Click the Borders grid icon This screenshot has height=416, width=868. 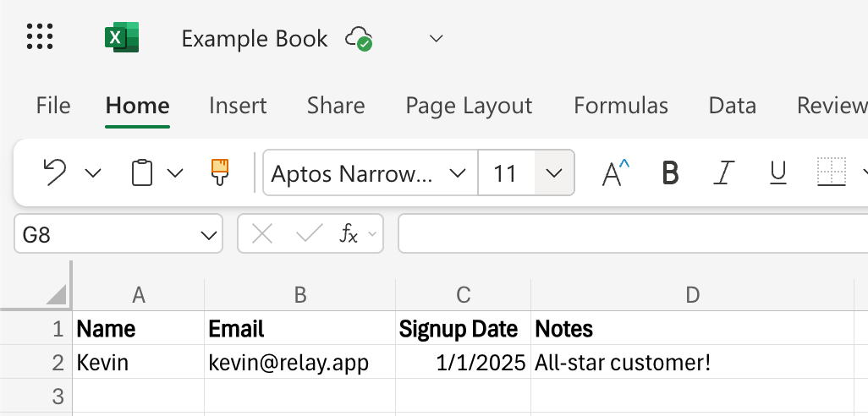pos(831,172)
